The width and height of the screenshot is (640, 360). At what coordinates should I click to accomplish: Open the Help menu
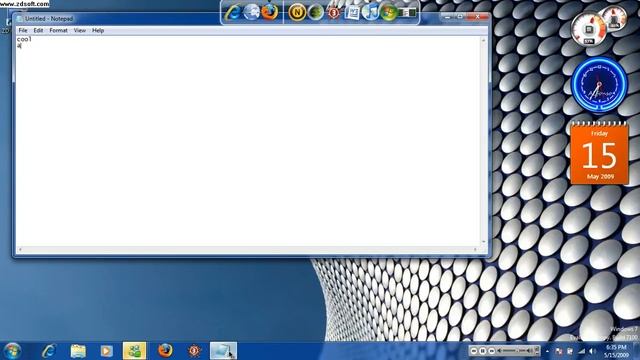(98, 31)
